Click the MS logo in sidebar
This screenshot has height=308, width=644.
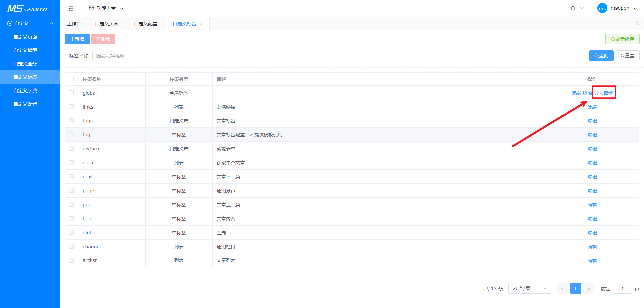[x=27, y=8]
